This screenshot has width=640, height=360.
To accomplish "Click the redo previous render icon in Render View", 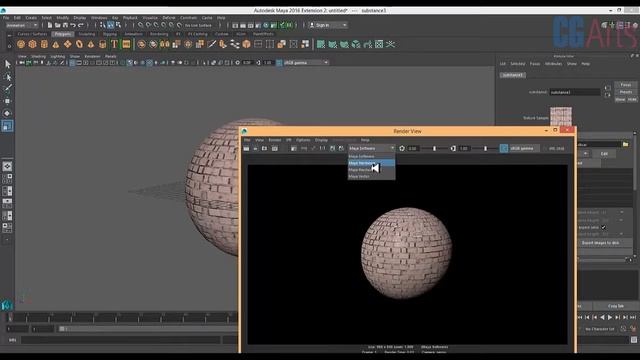I will tap(247, 149).
